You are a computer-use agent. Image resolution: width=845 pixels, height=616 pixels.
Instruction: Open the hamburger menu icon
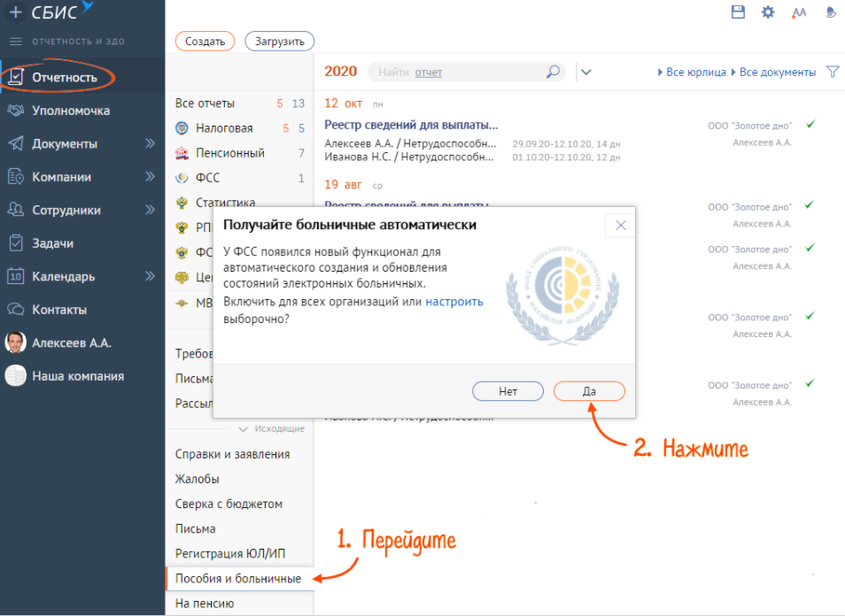pos(15,42)
